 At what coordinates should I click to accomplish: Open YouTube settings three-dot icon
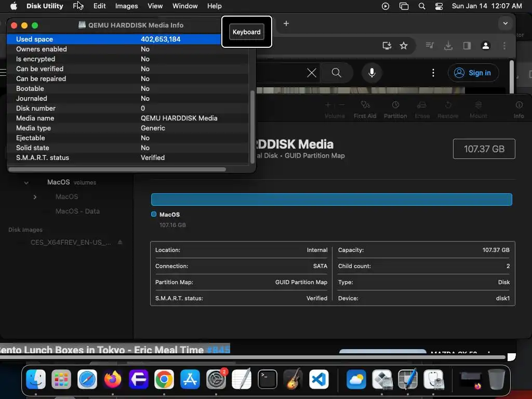pos(433,73)
